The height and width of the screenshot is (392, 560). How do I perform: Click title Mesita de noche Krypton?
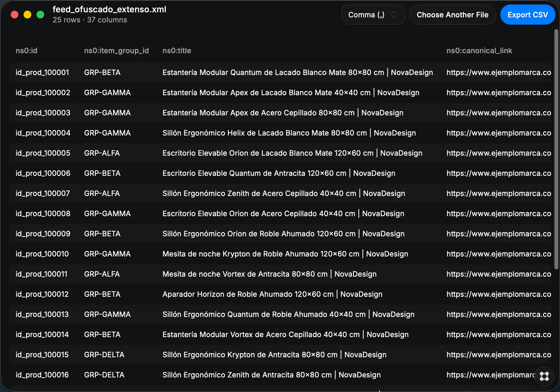285,254
